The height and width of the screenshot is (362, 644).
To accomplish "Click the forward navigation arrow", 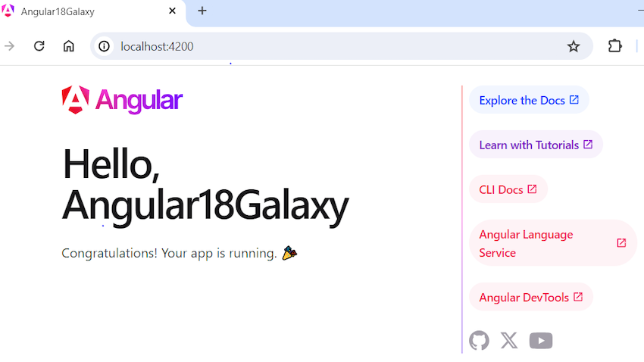I will [x=9, y=46].
